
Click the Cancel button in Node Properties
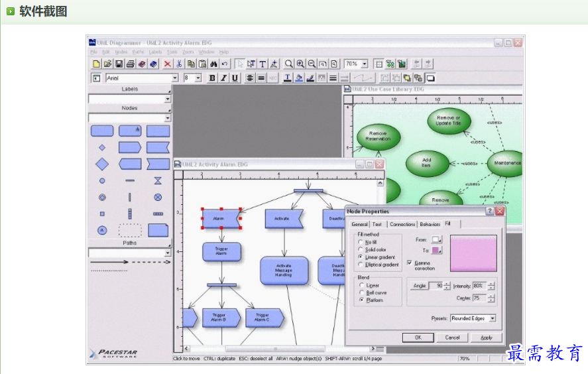452,338
